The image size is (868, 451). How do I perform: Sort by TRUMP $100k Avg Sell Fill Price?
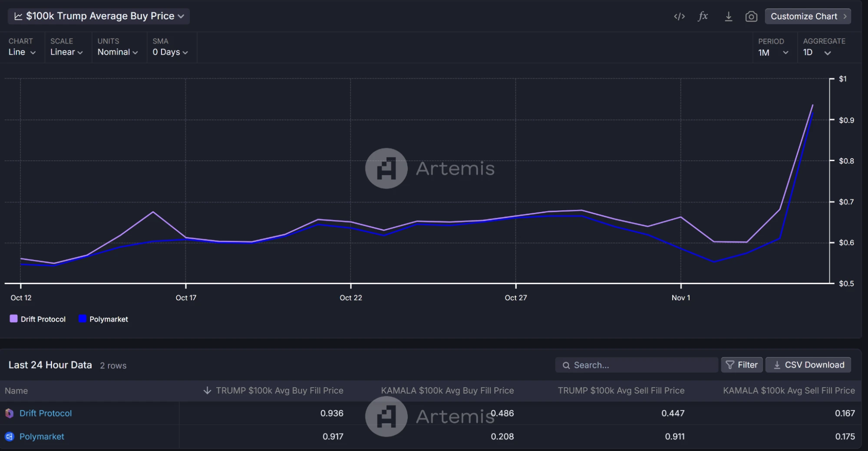coord(621,391)
